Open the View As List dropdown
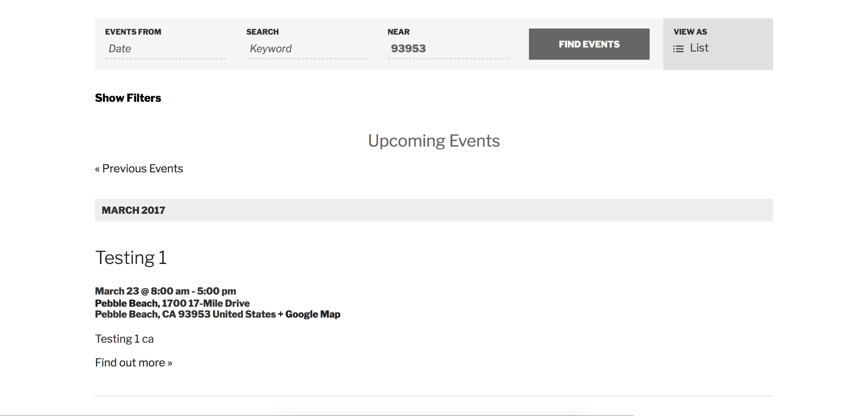 699,48
